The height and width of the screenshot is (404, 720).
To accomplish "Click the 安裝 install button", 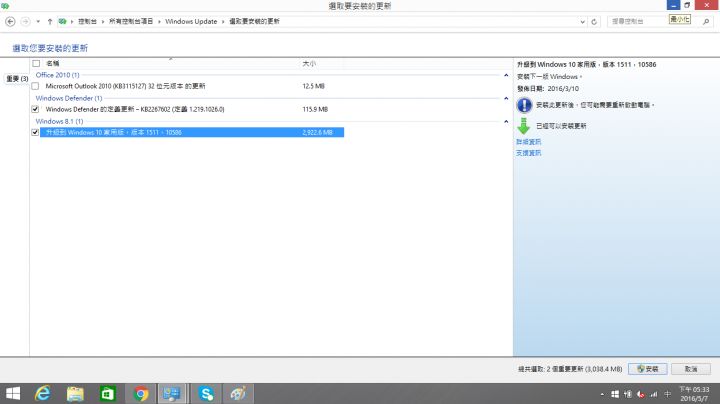I will click(647, 369).
